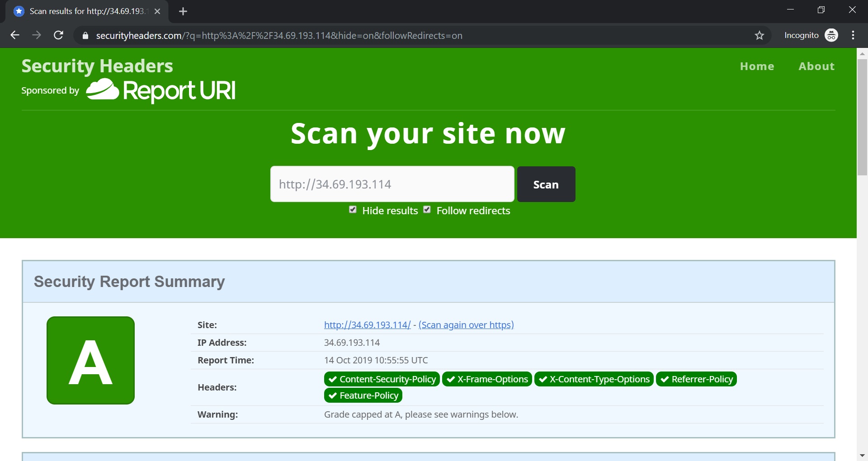
Task: Click the browser forward arrow
Action: [x=37, y=35]
